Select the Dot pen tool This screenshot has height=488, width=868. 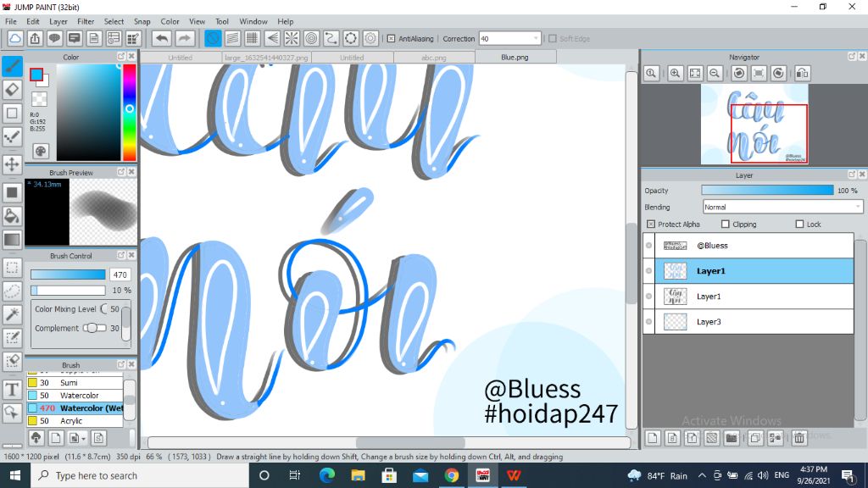(x=12, y=136)
